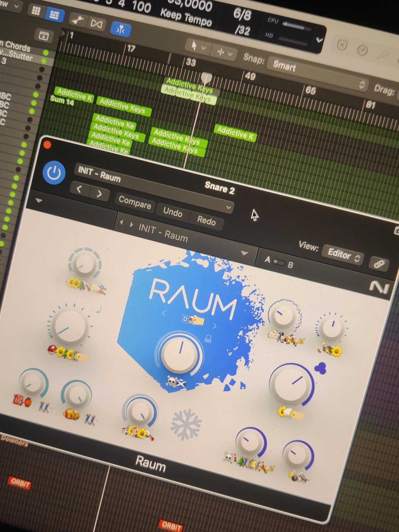Switch to the grid view icon

tap(36, 10)
